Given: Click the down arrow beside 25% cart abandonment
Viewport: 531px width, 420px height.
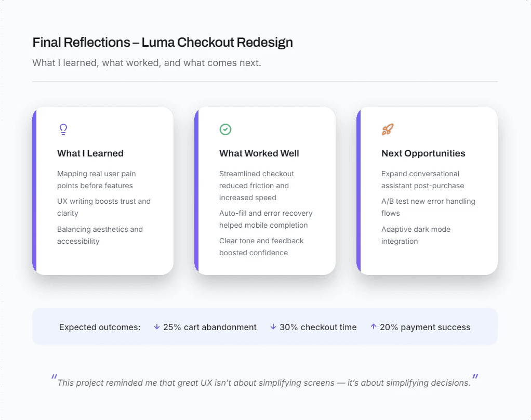Looking at the screenshot, I should click(x=157, y=327).
